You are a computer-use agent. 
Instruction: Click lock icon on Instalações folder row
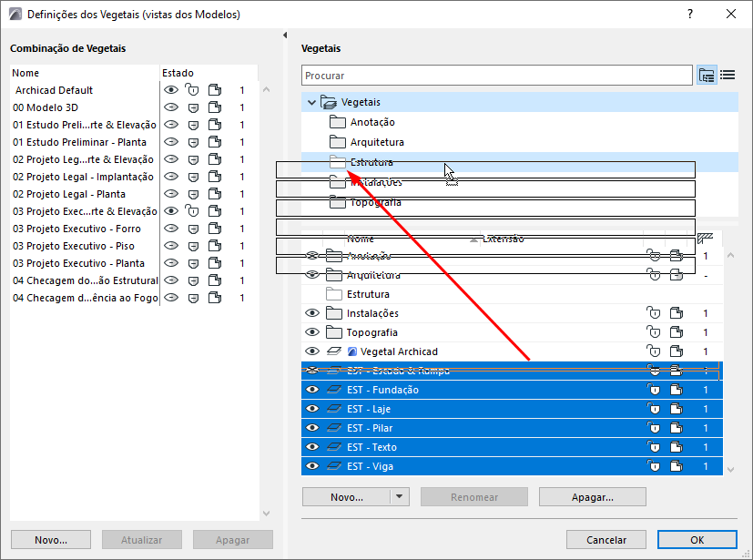click(x=653, y=313)
